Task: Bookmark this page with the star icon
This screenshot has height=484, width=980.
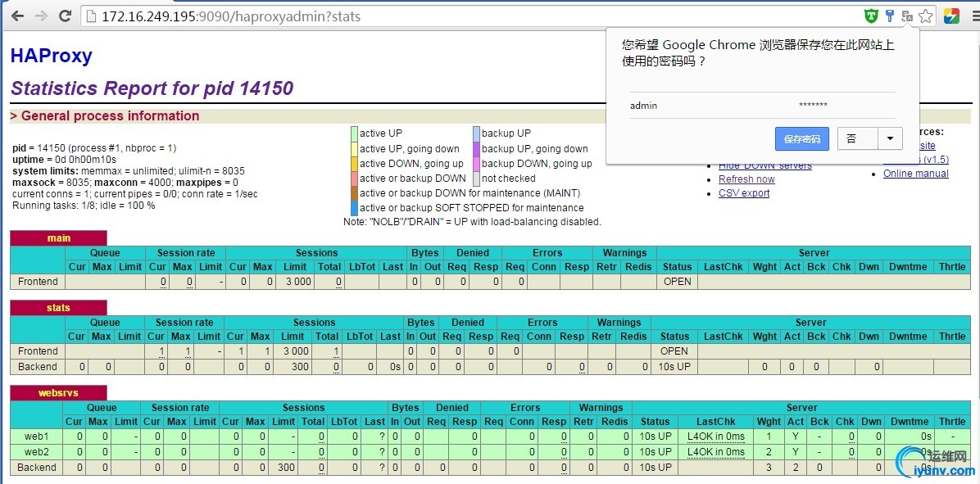Action: pyautogui.click(x=926, y=16)
